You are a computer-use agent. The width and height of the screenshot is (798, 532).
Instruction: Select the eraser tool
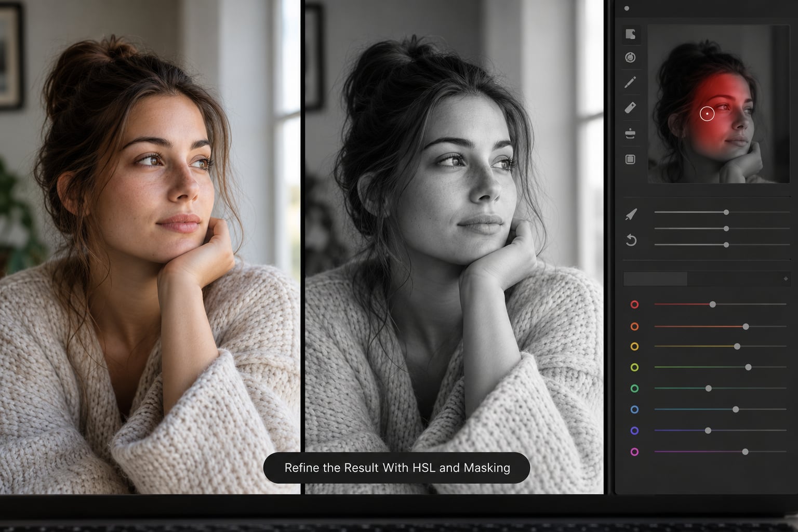click(x=630, y=108)
